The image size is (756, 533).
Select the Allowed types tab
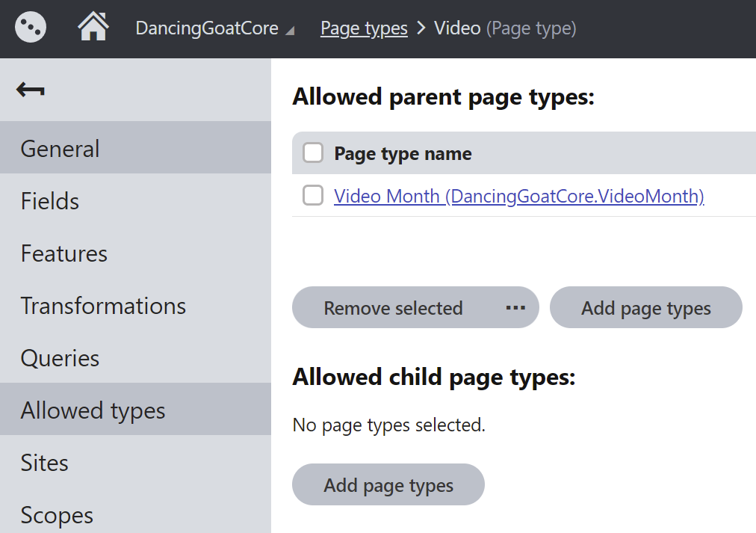click(x=135, y=410)
